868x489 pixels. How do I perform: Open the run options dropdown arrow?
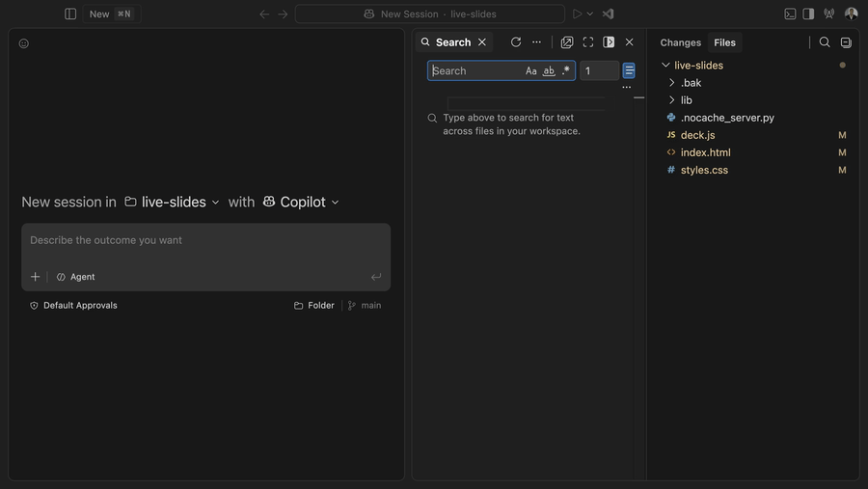tap(590, 14)
